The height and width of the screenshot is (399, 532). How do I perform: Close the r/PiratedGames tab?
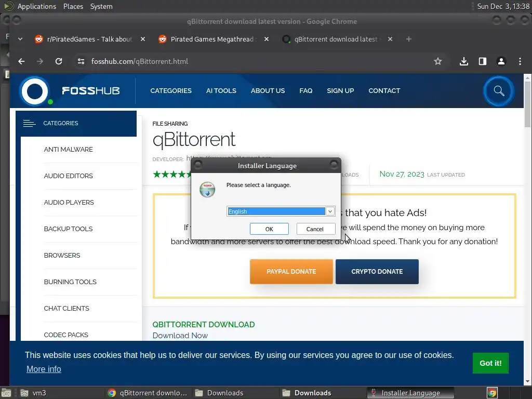tap(143, 39)
